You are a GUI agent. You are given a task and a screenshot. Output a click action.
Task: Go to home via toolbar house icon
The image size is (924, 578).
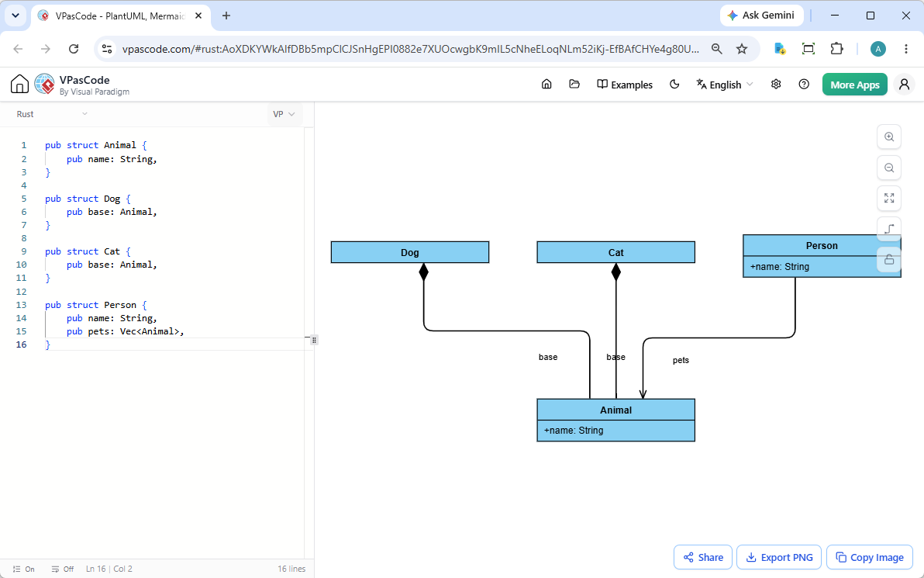pyautogui.click(x=546, y=85)
